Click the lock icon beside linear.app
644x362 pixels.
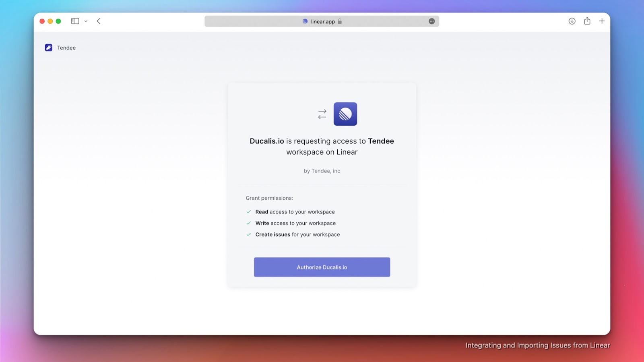click(340, 21)
